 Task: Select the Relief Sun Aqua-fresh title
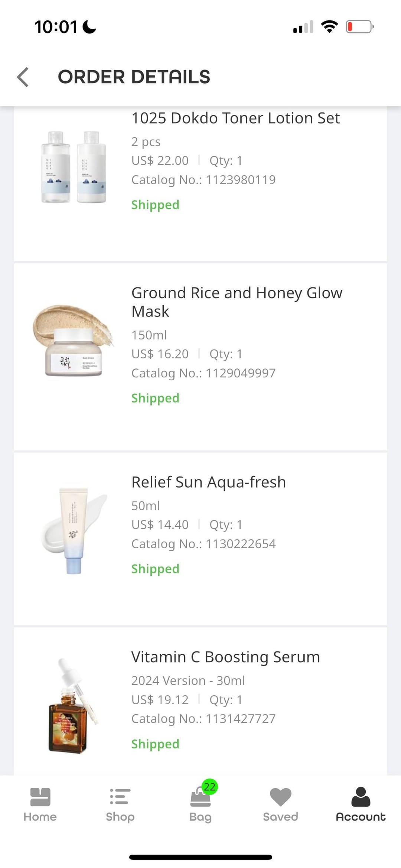click(x=209, y=482)
